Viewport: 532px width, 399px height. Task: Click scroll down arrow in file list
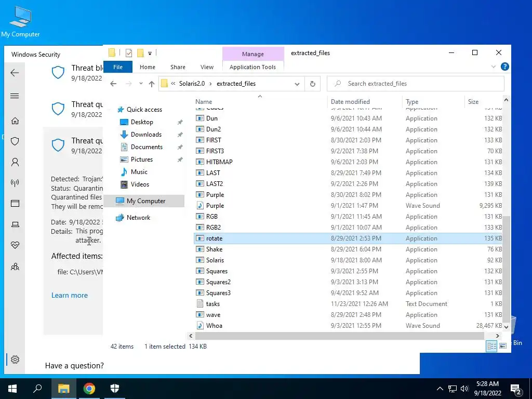point(506,327)
